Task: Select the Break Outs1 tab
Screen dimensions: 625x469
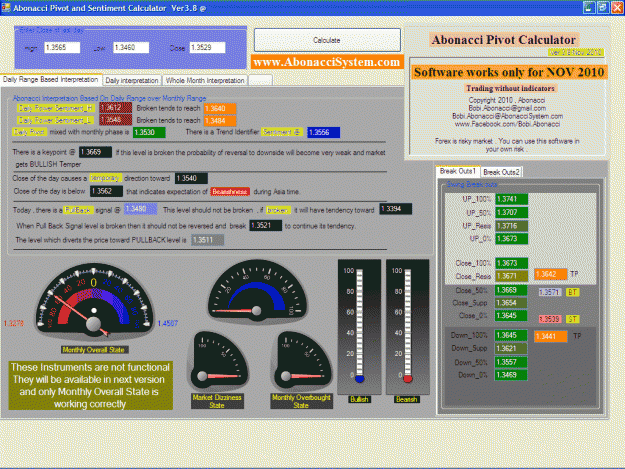Action: pyautogui.click(x=458, y=171)
